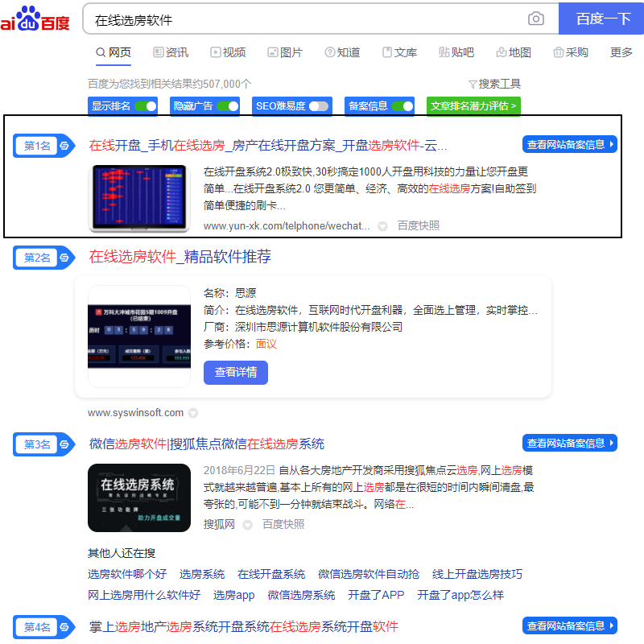644x644 pixels.
Task: Open thumbnail of rank 1 laptop screenshot
Action: click(138, 199)
